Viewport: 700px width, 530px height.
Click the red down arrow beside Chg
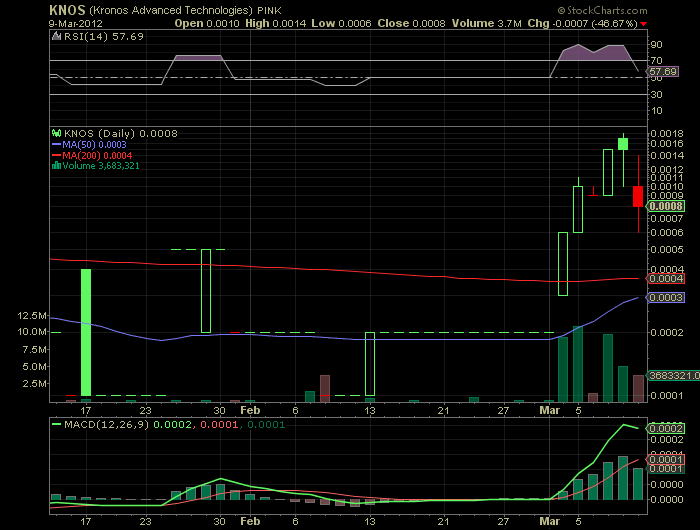[643, 22]
